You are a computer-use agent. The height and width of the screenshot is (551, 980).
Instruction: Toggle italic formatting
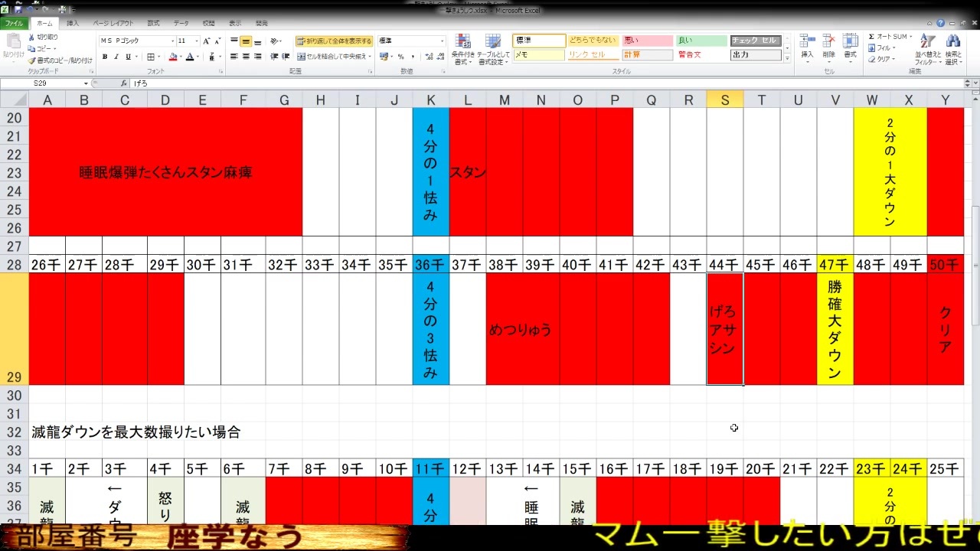[116, 57]
